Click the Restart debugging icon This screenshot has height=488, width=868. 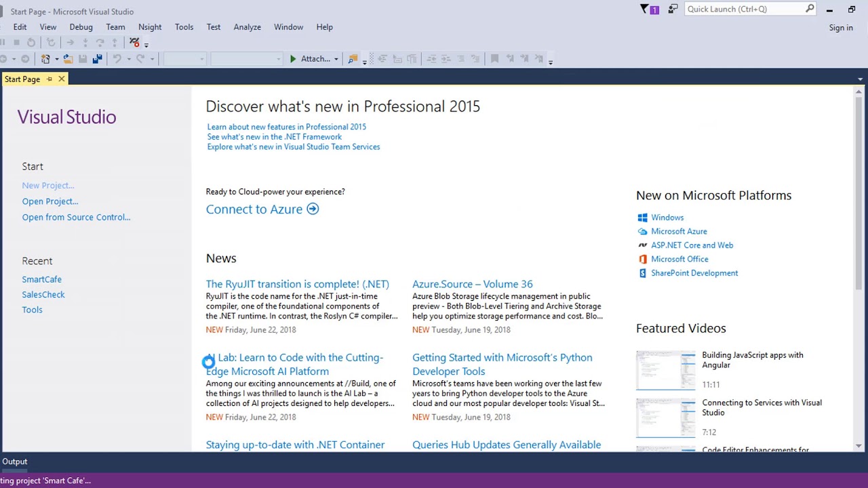[31, 43]
